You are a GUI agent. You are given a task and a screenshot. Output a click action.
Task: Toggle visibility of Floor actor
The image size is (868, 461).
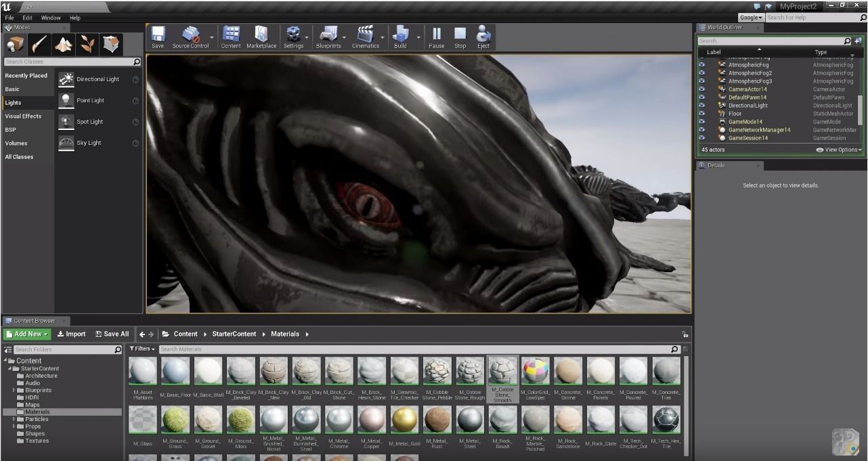[701, 114]
